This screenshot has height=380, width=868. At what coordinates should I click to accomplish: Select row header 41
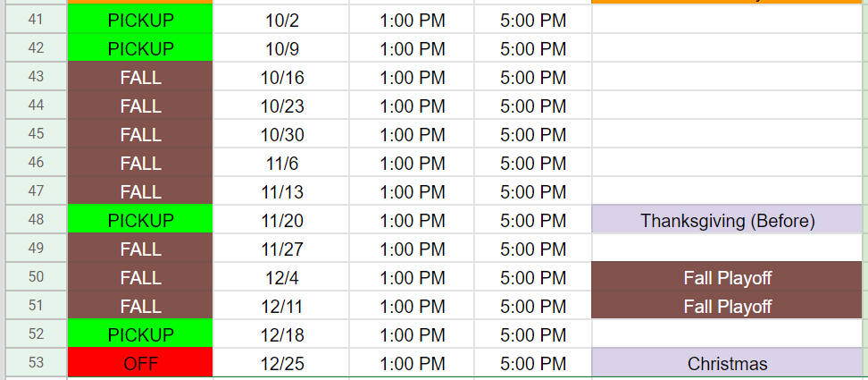pos(36,20)
